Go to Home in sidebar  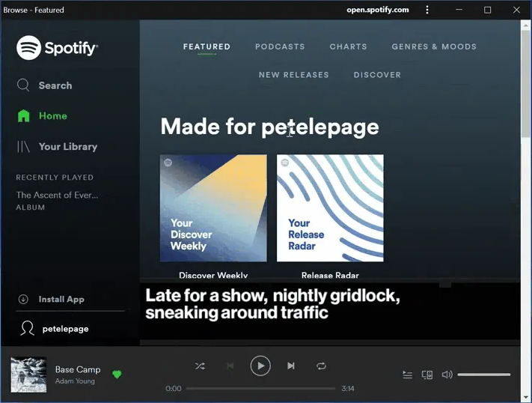coord(43,116)
